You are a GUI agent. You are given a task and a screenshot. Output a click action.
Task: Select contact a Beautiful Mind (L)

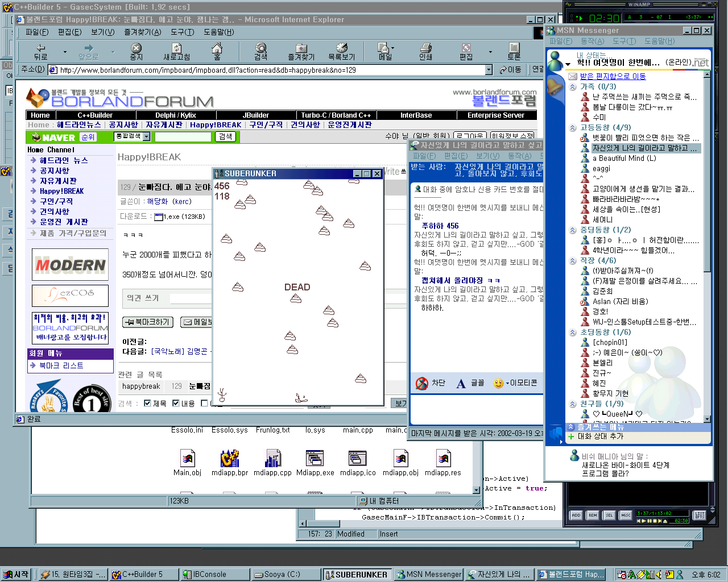(624, 159)
